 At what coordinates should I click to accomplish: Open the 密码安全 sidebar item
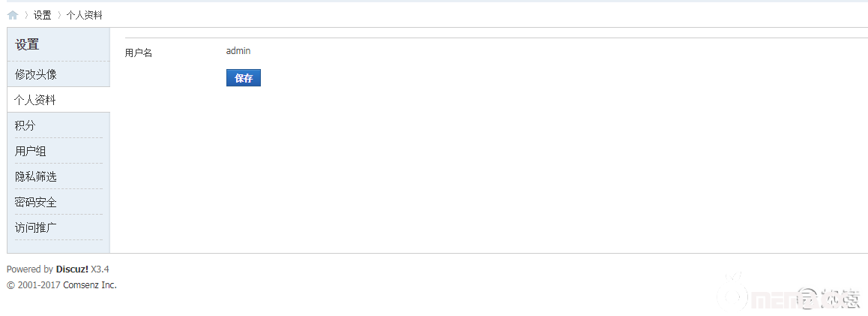[36, 202]
